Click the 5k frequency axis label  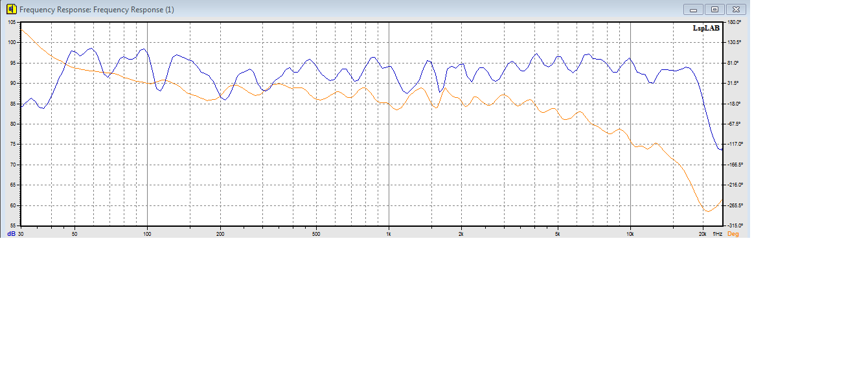(x=557, y=233)
